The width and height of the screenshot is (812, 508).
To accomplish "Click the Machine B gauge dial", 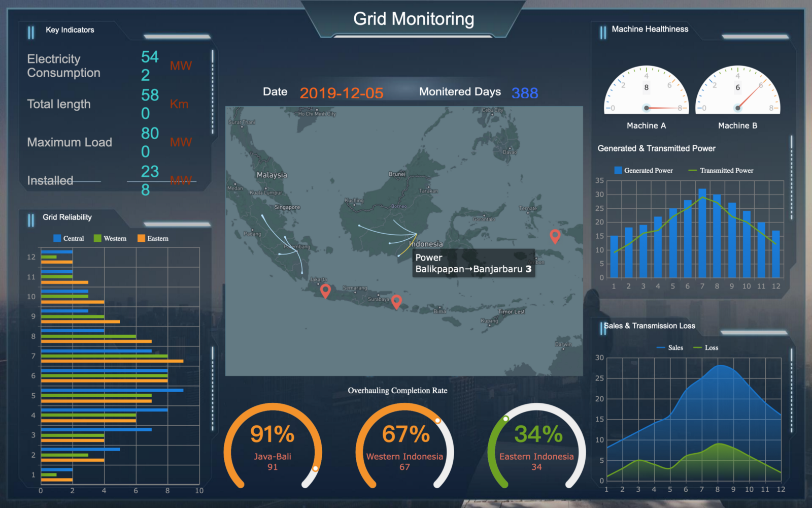I will [737, 90].
